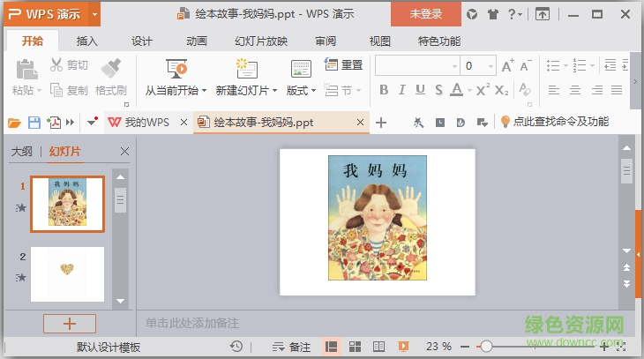Open a new document tab with plus

pos(381,123)
